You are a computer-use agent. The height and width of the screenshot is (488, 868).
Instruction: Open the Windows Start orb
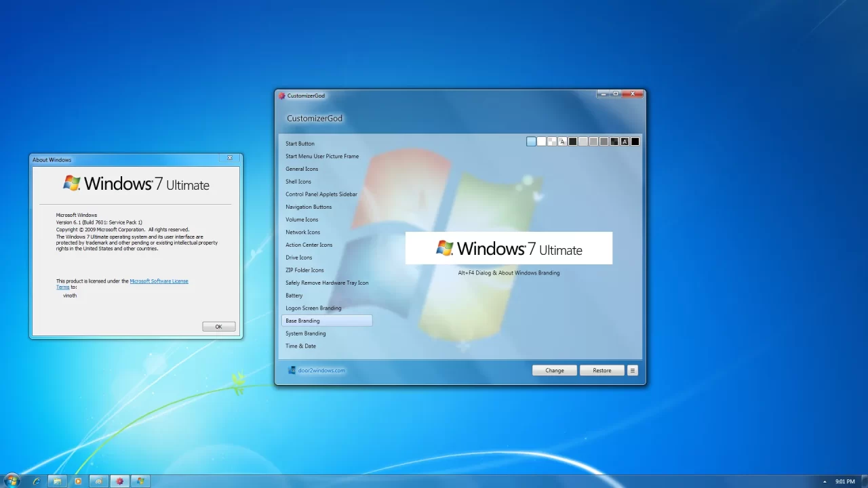tap(12, 481)
